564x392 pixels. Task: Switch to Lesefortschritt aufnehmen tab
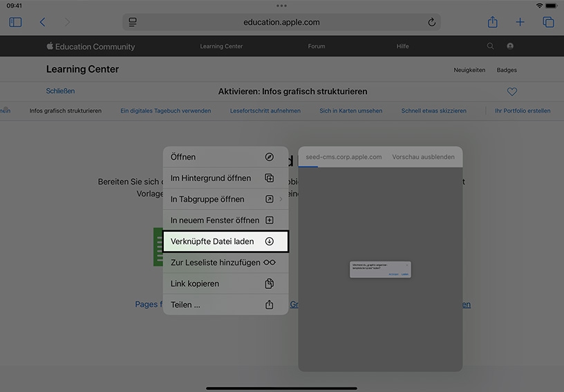click(x=265, y=111)
